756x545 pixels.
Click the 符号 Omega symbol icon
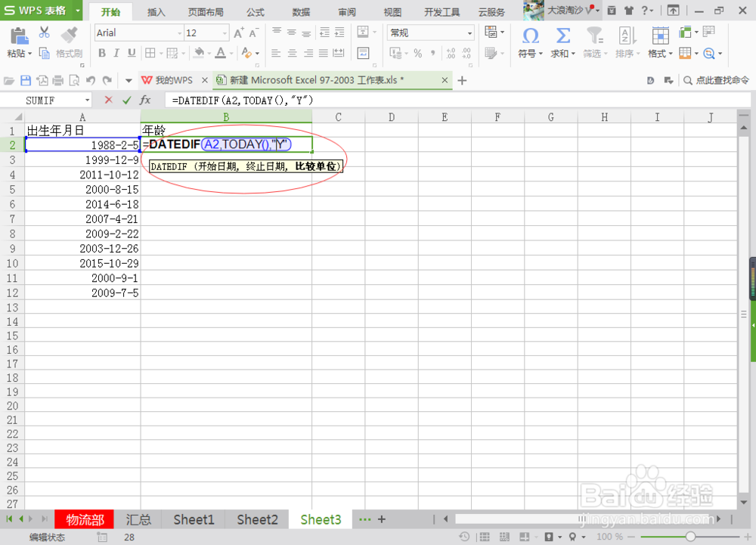pos(531,36)
